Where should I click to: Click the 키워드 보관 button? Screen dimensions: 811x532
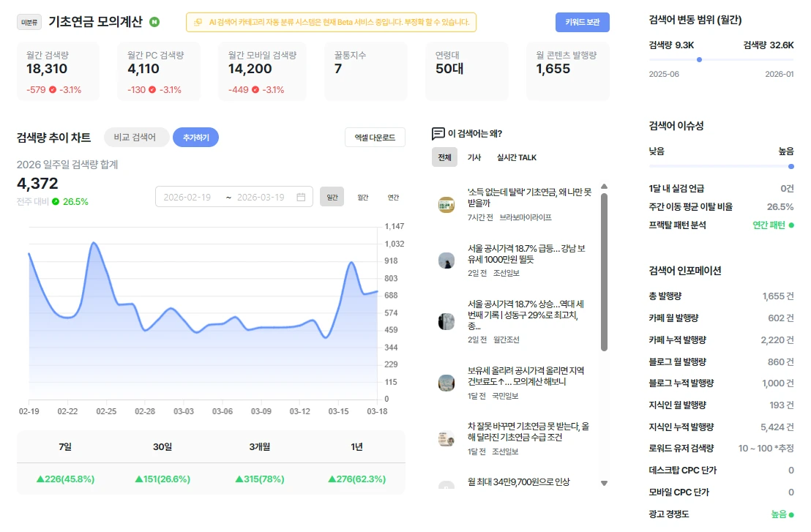click(583, 22)
